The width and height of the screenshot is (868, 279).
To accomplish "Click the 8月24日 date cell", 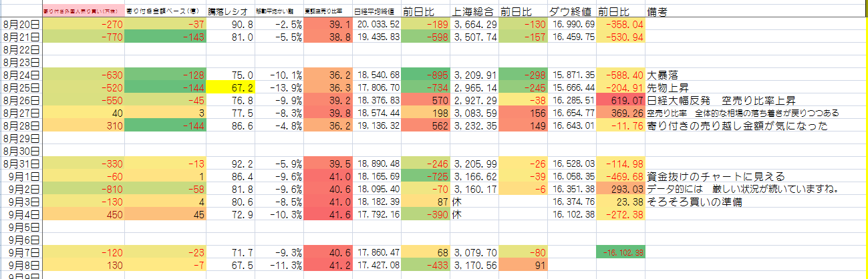I will point(21,75).
